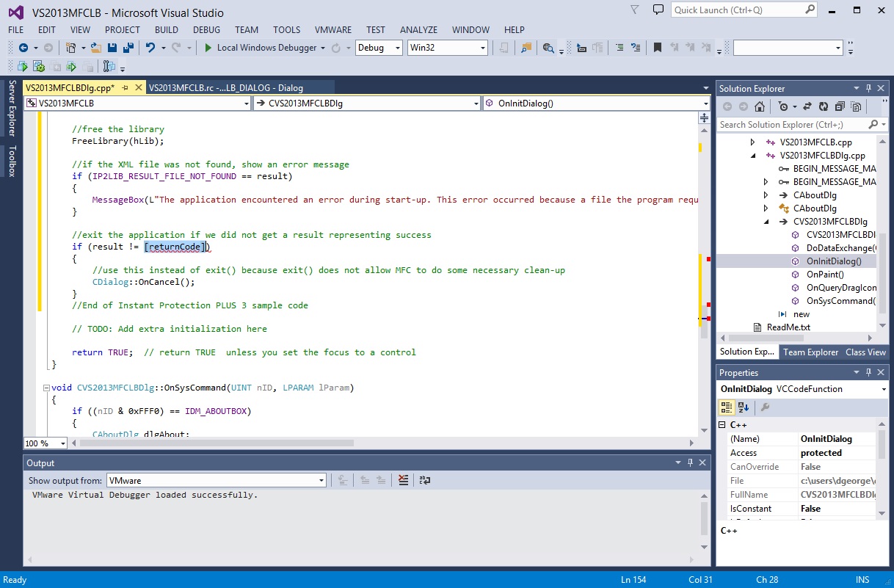The height and width of the screenshot is (588, 894).
Task: Close the Solution Explorer panel
Action: [881, 88]
